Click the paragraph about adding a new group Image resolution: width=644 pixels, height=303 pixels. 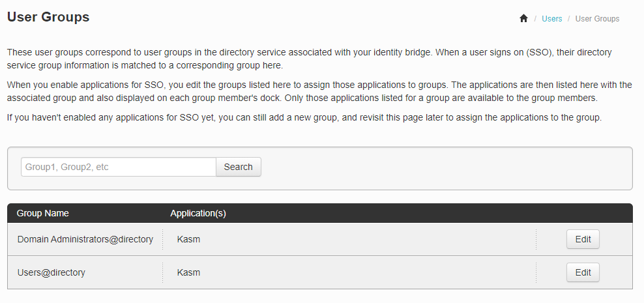tap(304, 118)
